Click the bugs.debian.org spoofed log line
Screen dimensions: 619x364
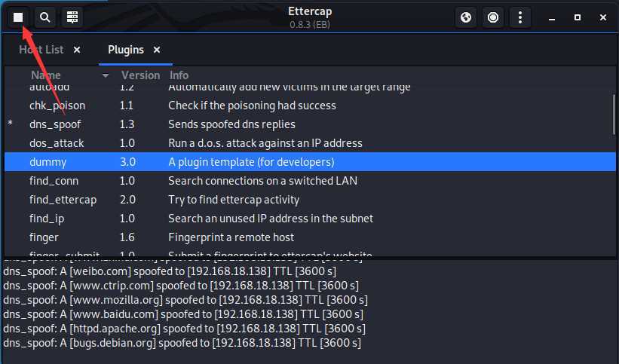(x=182, y=343)
